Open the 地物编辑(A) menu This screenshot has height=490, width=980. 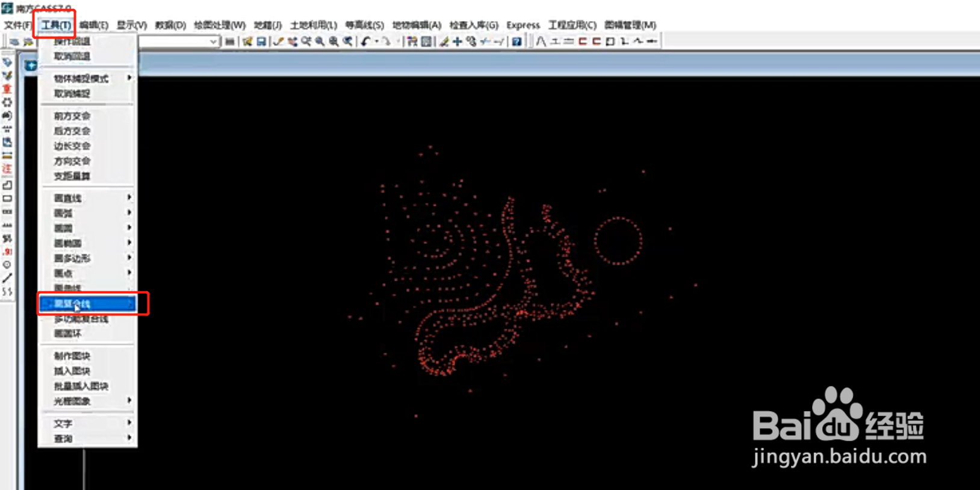pos(417,25)
